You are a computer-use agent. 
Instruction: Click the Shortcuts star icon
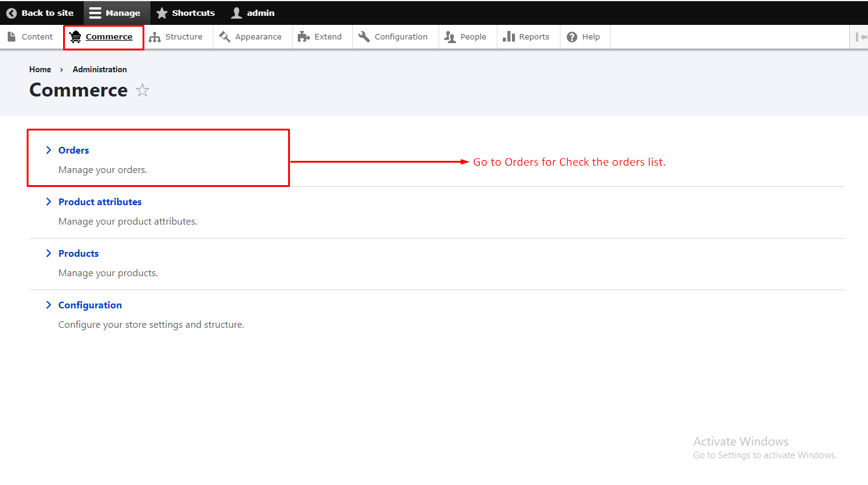tap(162, 13)
